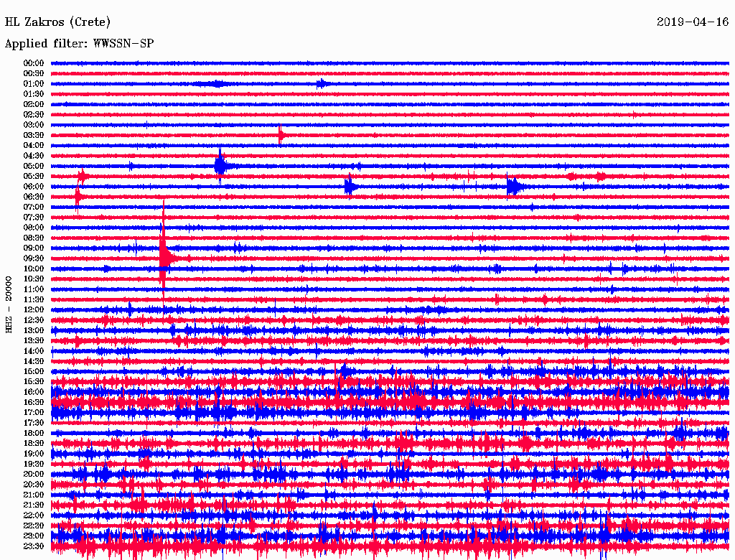The width and height of the screenshot is (735, 560).
Task: Click the first blue event on 06:00 trace
Action: tap(349, 187)
